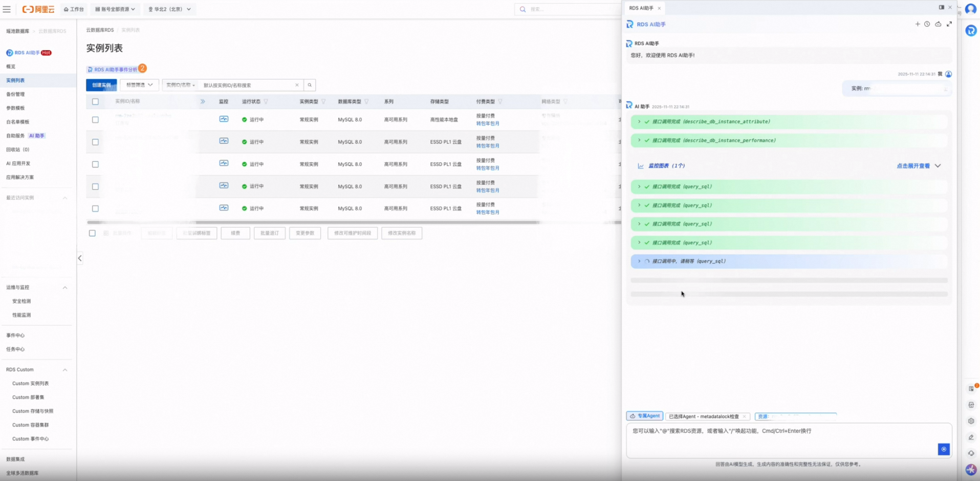Open the user avatar at top right
This screenshot has height=481, width=980.
(971, 9)
